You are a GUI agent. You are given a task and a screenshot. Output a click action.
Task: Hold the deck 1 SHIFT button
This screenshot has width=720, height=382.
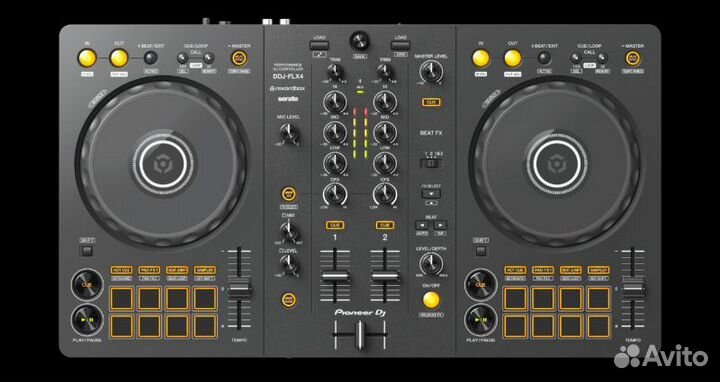[x=87, y=251]
